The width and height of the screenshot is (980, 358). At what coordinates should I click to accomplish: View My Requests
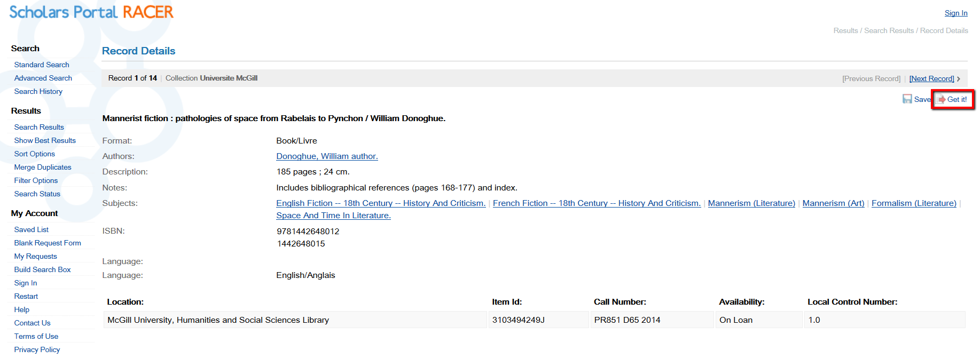(36, 256)
